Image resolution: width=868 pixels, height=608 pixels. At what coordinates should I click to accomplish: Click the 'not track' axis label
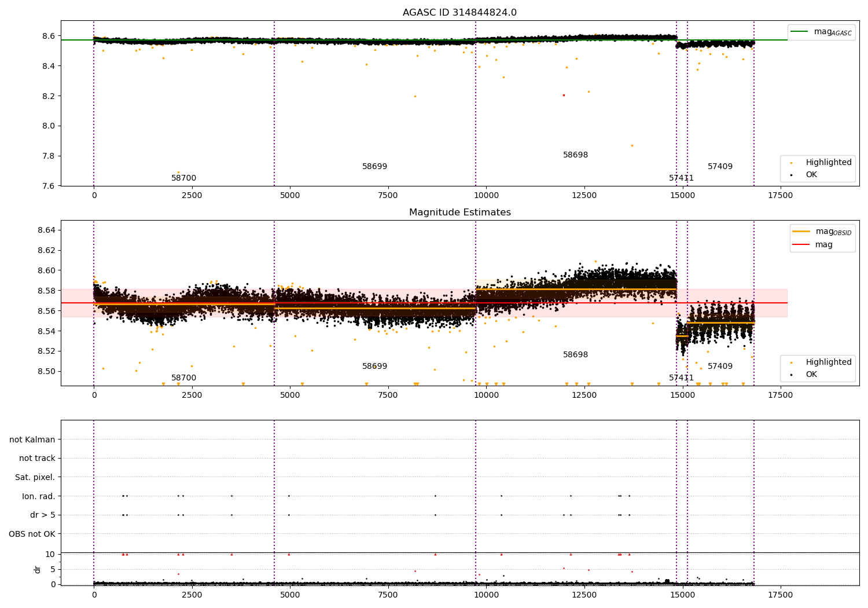pos(37,458)
